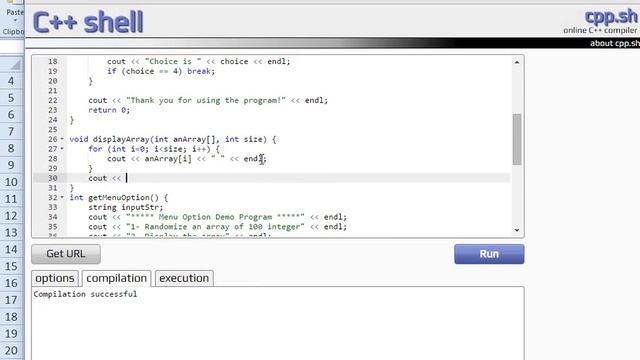Image resolution: width=640 pixels, height=360 pixels.
Task: Click 'string inputStr;' on line 33
Action: (x=126, y=207)
